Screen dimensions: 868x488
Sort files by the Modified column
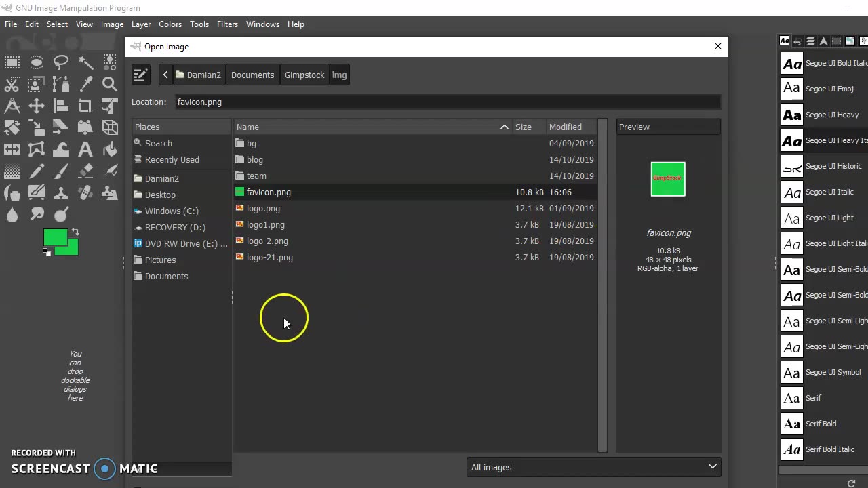571,127
